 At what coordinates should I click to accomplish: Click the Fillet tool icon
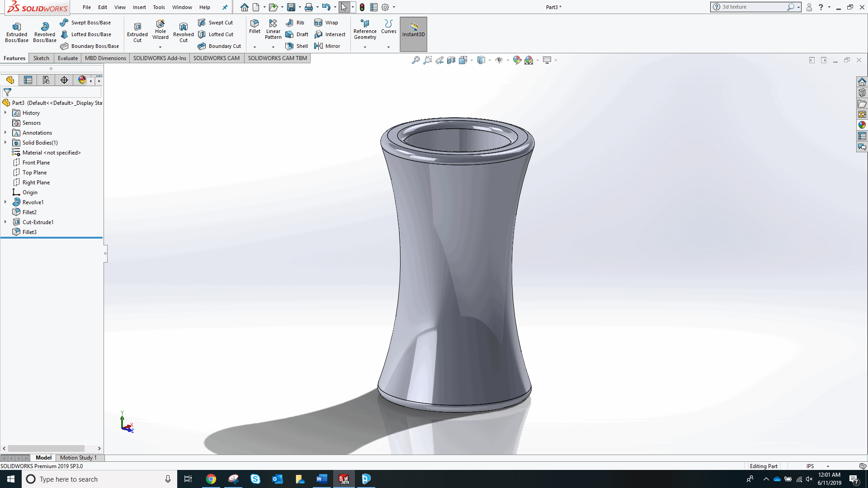pyautogui.click(x=255, y=23)
